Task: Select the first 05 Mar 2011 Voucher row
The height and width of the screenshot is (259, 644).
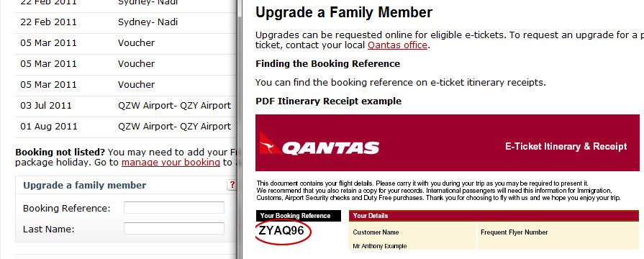Action: pos(126,43)
